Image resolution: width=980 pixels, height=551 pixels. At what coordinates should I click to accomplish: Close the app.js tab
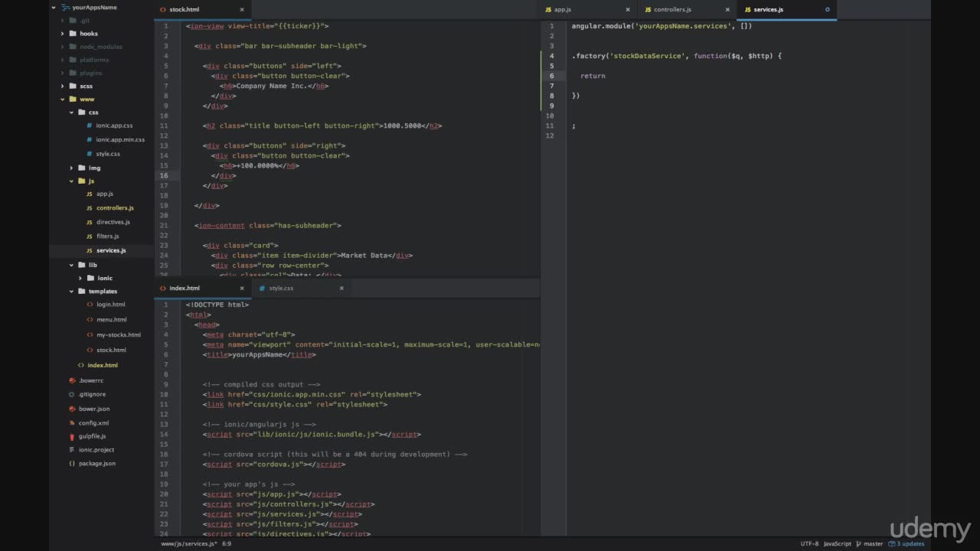[x=627, y=10]
